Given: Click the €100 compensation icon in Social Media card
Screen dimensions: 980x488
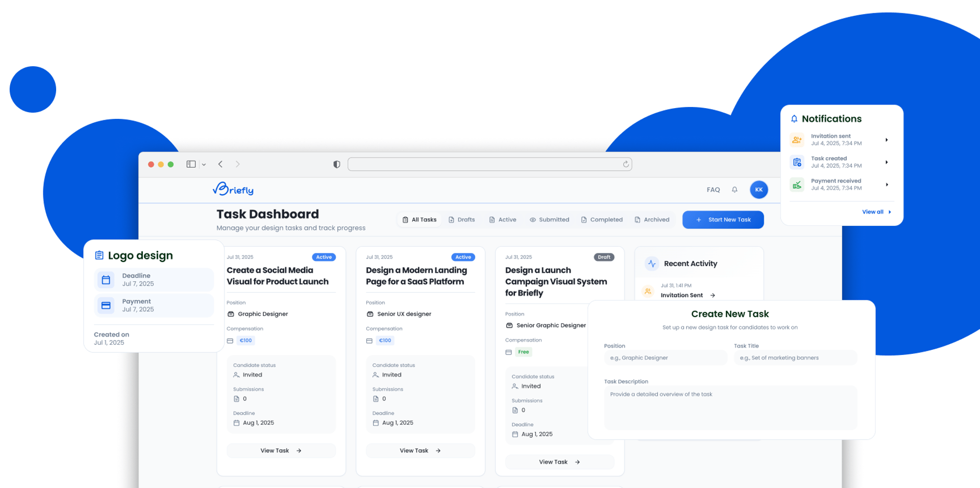Looking at the screenshot, I should coord(230,341).
